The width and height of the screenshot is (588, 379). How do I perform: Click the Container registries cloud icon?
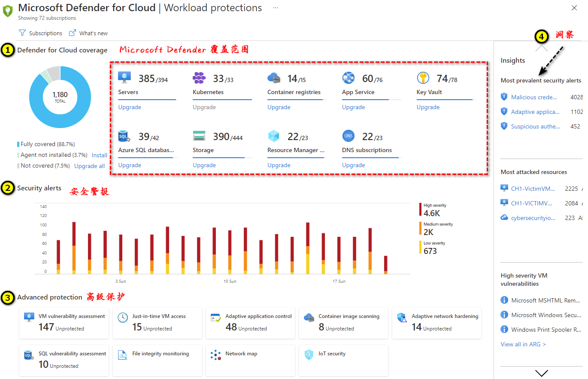[274, 78]
